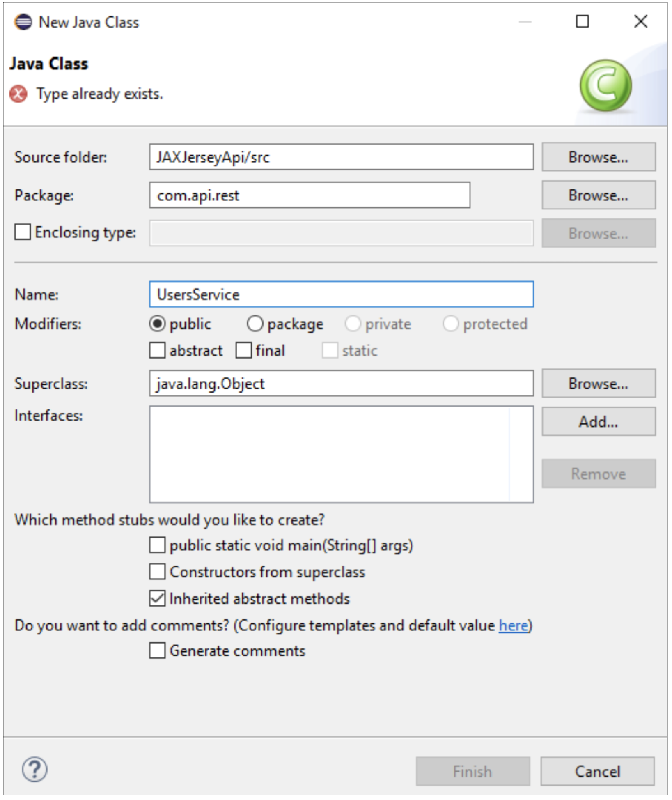The image size is (672, 800).
Task: Browse for a source folder
Action: coord(598,156)
